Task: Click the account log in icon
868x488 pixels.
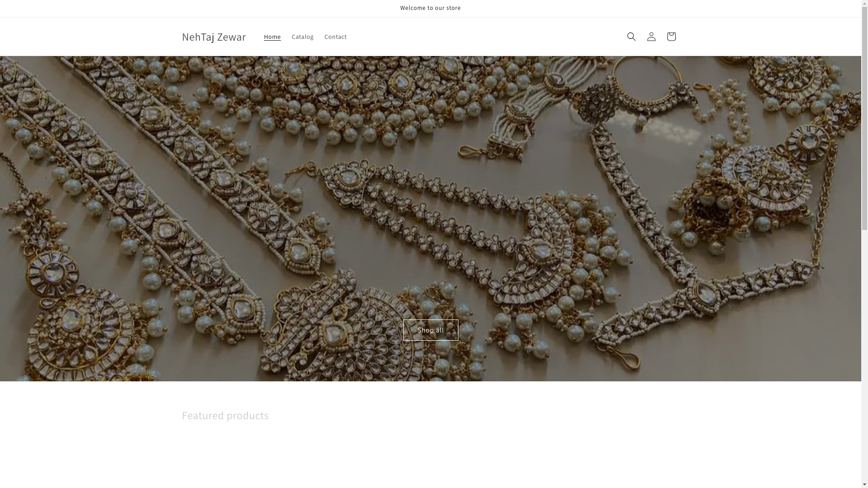Action: (651, 37)
